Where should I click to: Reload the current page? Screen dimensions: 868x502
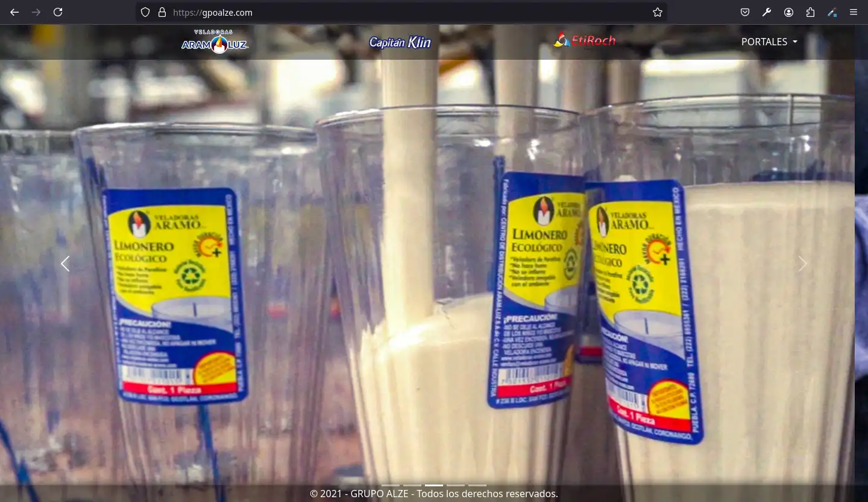[x=58, y=12]
